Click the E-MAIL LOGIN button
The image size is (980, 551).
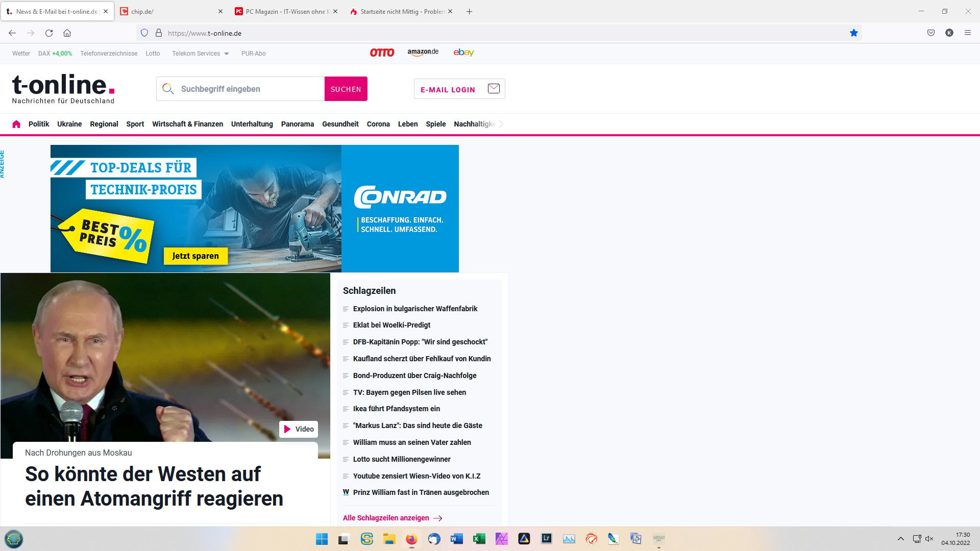tap(459, 89)
